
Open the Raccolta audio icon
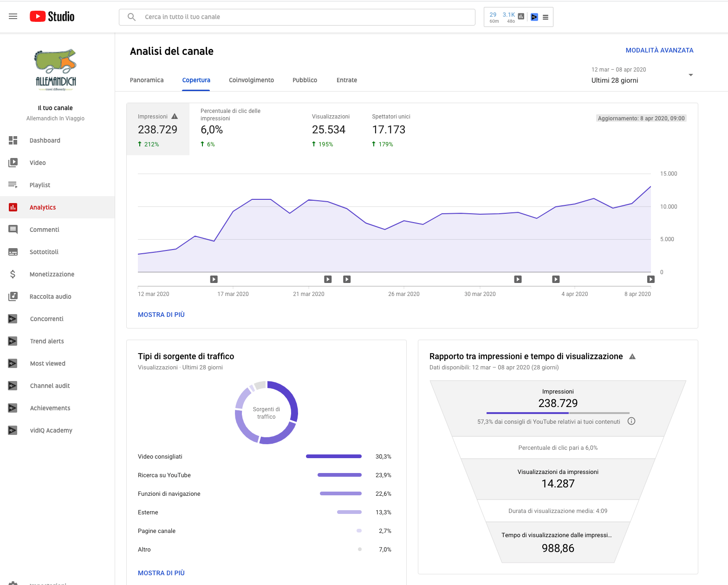[x=13, y=296]
